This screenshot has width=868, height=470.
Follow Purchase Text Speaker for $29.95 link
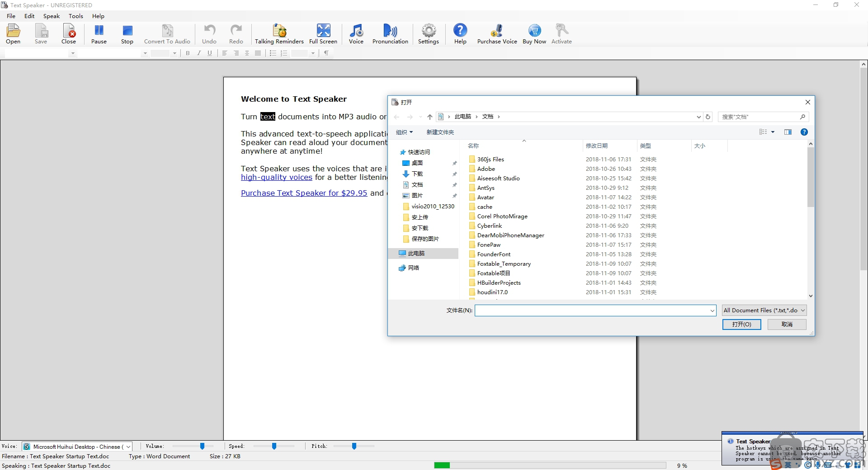(304, 193)
